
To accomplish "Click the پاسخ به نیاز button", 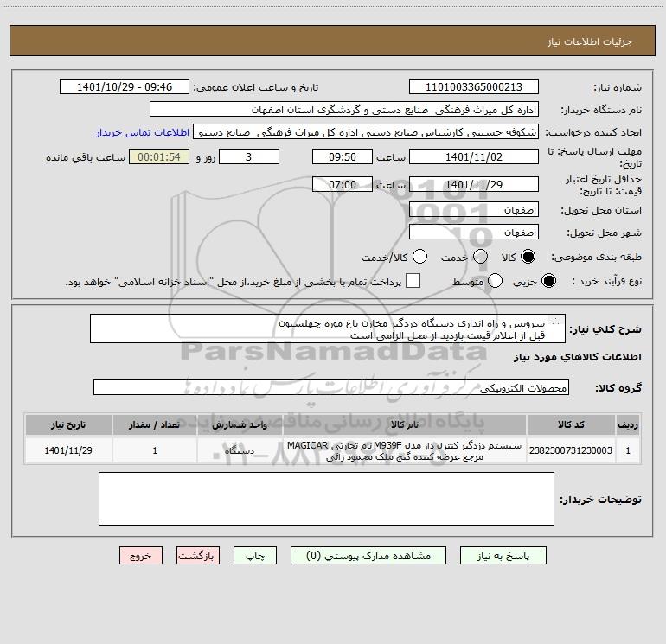I will (503, 556).
